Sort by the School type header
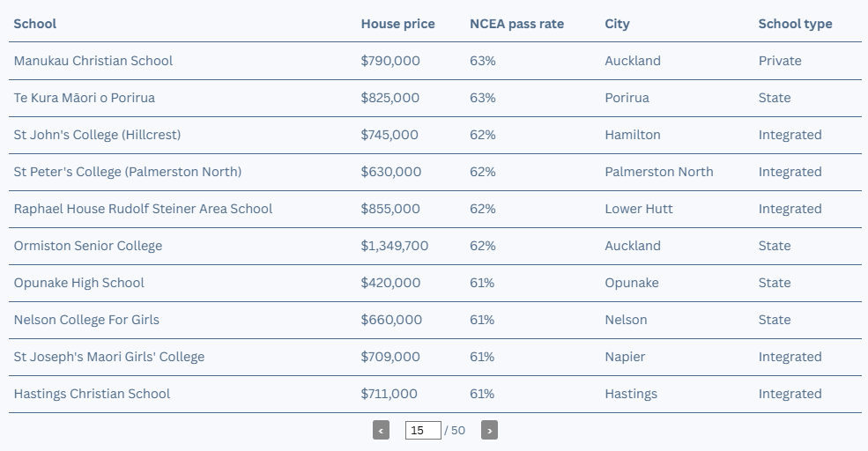868x451 pixels. pyautogui.click(x=795, y=24)
